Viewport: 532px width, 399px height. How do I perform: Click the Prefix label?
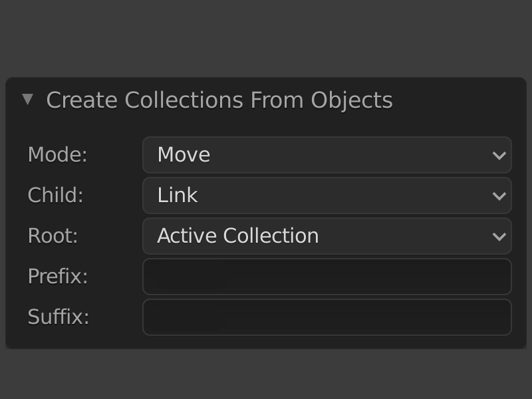pos(57,277)
